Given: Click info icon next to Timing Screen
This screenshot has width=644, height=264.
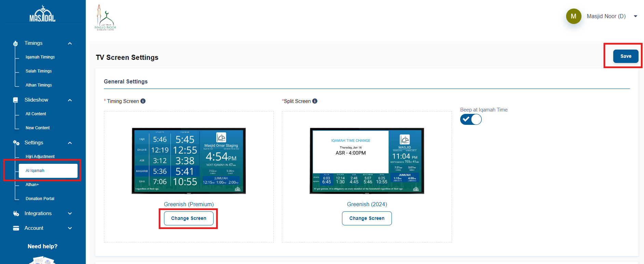Looking at the screenshot, I should [143, 101].
